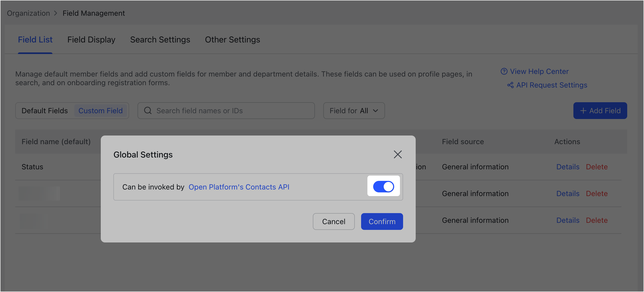This screenshot has height=292, width=644.
Task: Select the Other Settings tab
Action: (x=233, y=40)
